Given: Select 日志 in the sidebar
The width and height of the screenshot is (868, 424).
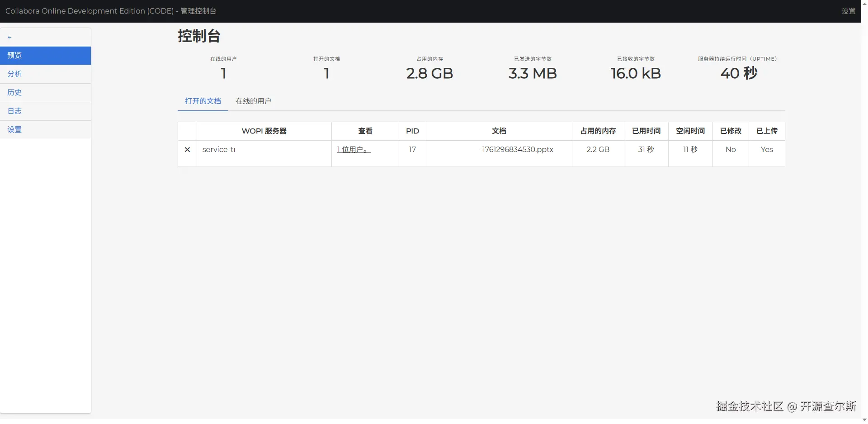Looking at the screenshot, I should click(14, 111).
